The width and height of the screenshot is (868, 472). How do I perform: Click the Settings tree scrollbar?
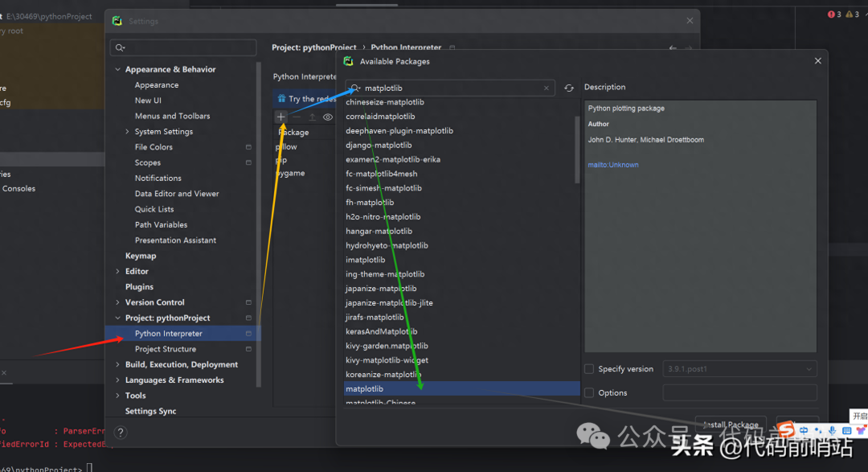[x=258, y=224]
